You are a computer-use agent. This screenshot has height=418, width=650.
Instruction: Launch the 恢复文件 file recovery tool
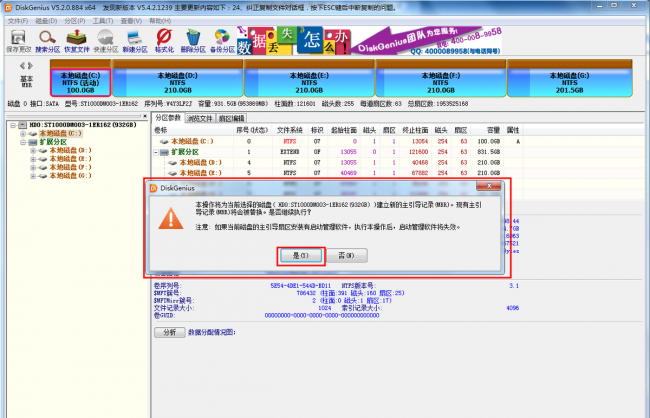coord(77,41)
